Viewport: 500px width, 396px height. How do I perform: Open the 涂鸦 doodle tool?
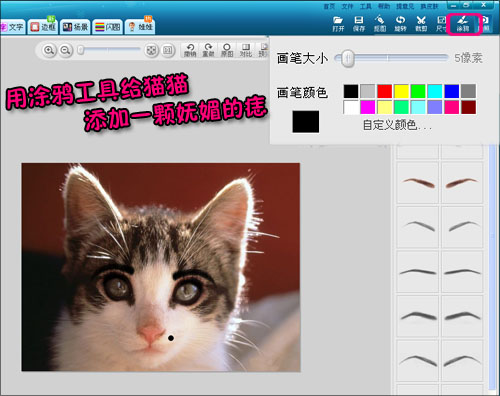tap(463, 24)
